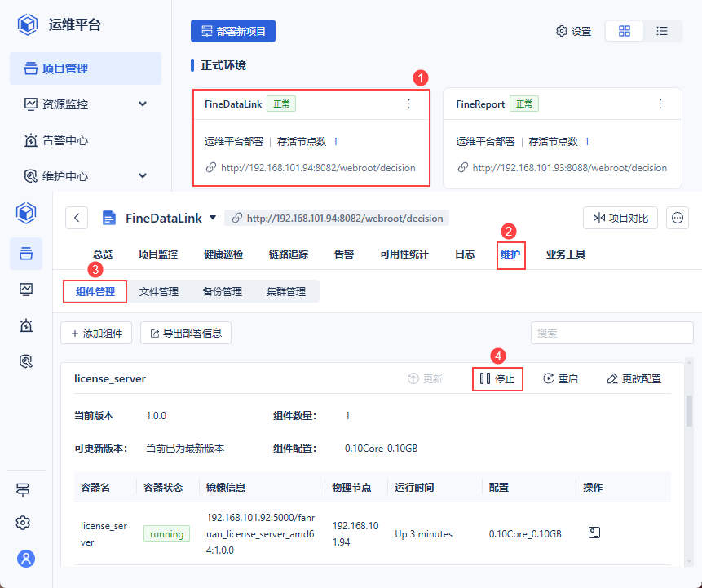This screenshot has width=702, height=588.
Task: Open the FineDataLink card's three-dot menu
Action: tap(408, 104)
